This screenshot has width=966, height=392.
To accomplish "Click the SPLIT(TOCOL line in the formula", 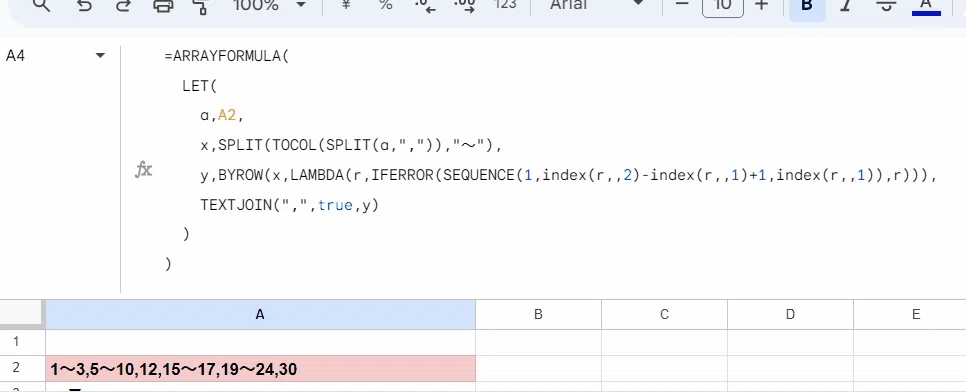I will coord(351,146).
